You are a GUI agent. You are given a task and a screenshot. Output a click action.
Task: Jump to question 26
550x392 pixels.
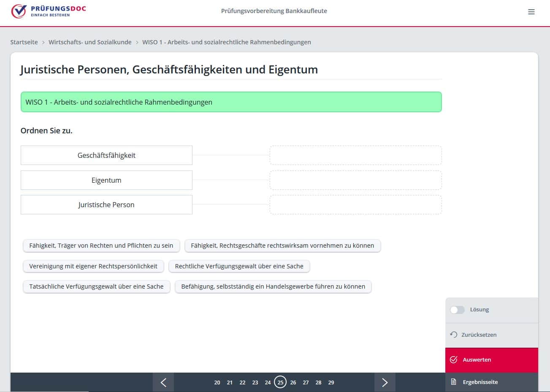click(x=293, y=382)
